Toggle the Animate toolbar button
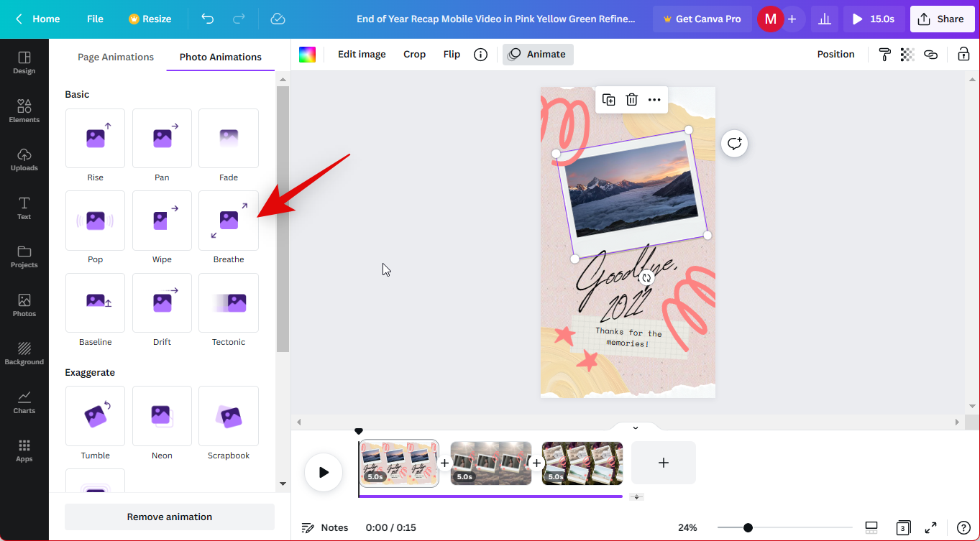The image size is (980, 541). (x=538, y=55)
